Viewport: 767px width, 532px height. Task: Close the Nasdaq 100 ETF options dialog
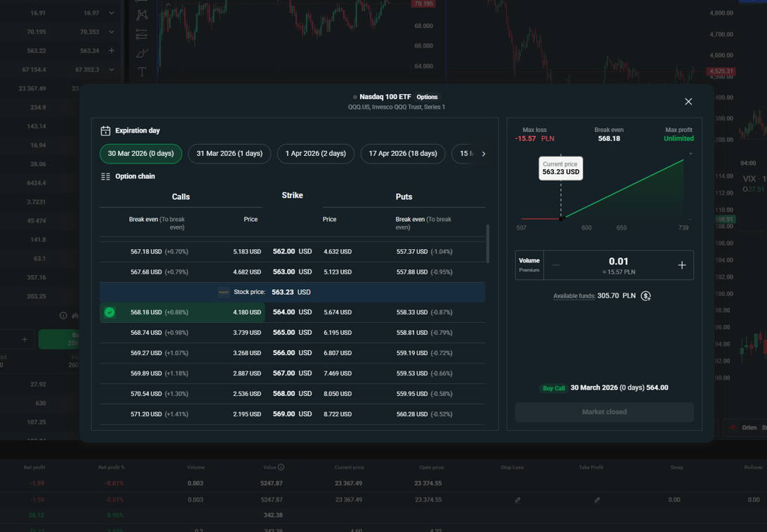click(x=688, y=102)
